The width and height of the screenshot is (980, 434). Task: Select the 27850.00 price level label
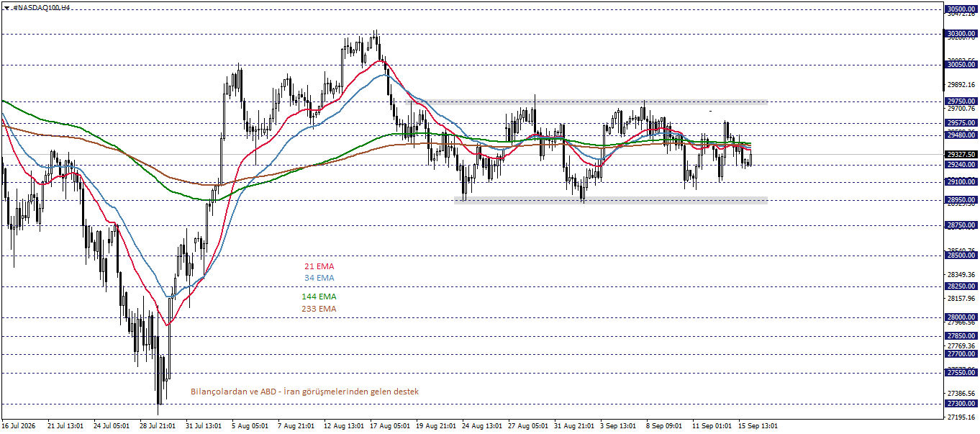point(961,336)
